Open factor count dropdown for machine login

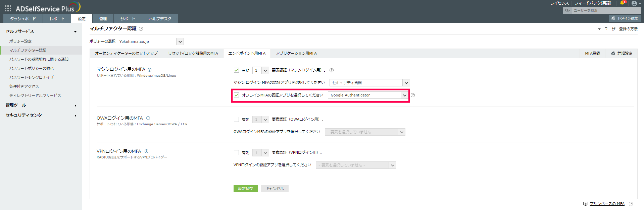tap(261, 70)
